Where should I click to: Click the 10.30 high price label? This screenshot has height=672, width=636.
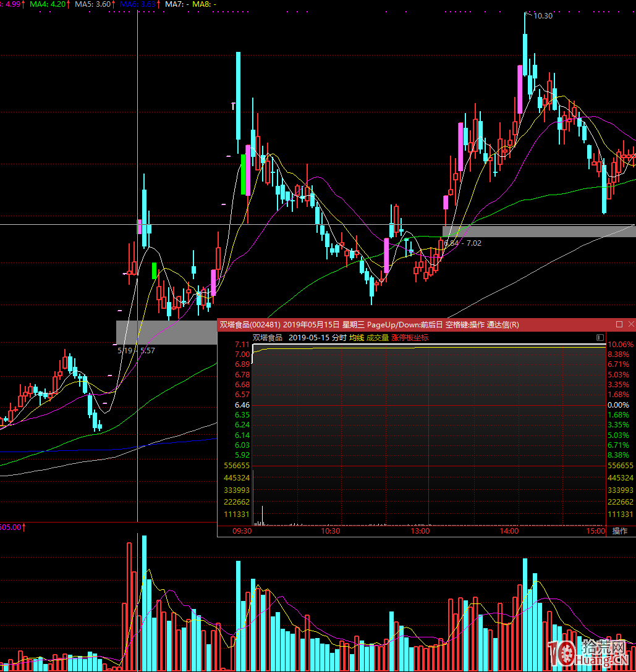click(543, 16)
